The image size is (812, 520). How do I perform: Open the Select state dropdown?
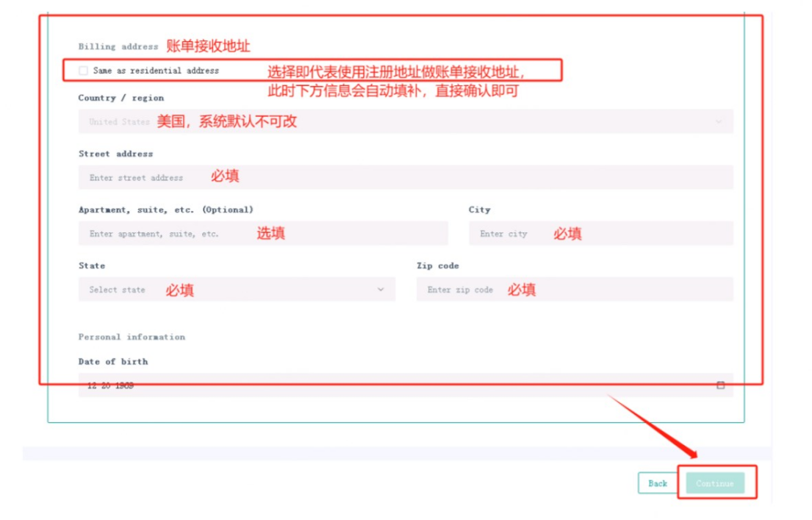(236, 290)
